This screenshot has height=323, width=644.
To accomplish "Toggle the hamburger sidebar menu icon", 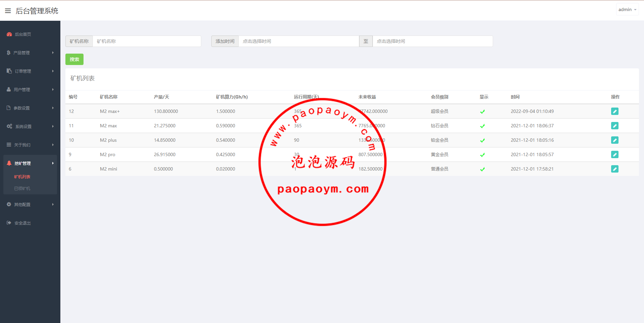I will [8, 11].
